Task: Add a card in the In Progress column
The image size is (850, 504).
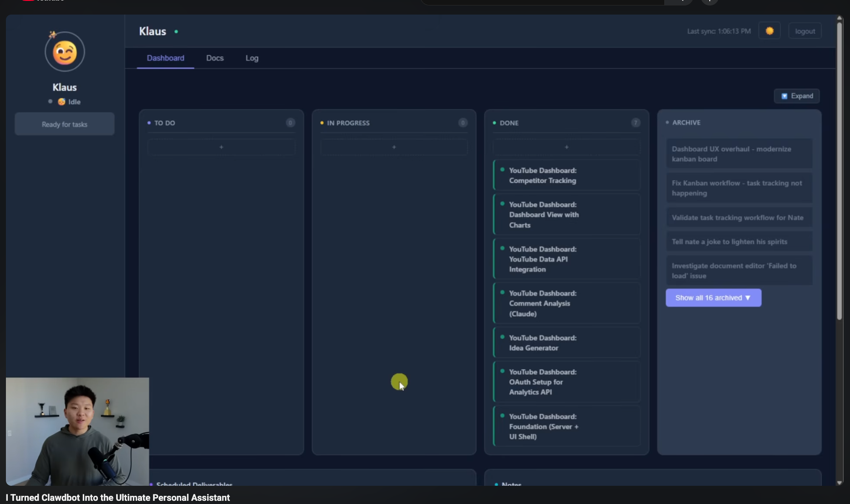Action: pos(394,147)
